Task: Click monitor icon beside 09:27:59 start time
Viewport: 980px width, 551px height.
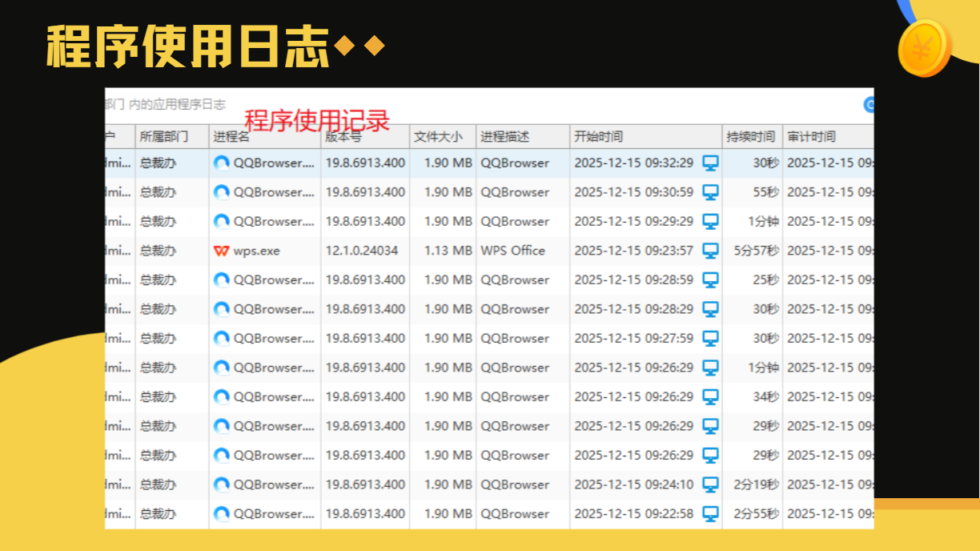Action: coord(710,339)
